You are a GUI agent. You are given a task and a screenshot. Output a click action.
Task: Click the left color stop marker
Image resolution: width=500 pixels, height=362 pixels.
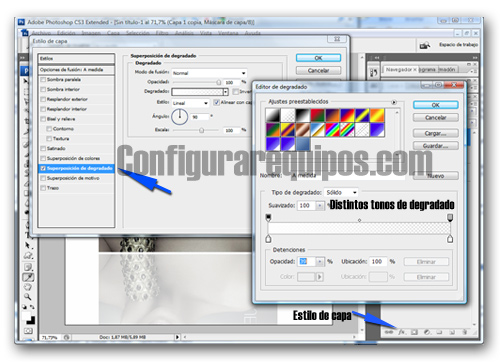click(x=268, y=239)
